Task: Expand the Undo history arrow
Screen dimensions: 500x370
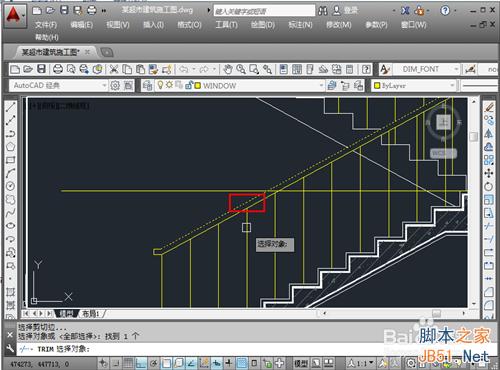Action: pyautogui.click(x=193, y=69)
